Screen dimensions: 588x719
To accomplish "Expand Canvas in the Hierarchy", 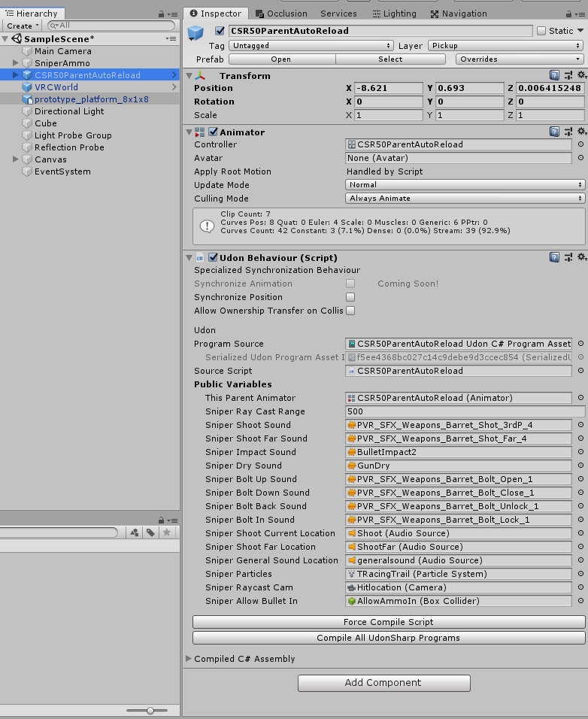I will [x=15, y=159].
